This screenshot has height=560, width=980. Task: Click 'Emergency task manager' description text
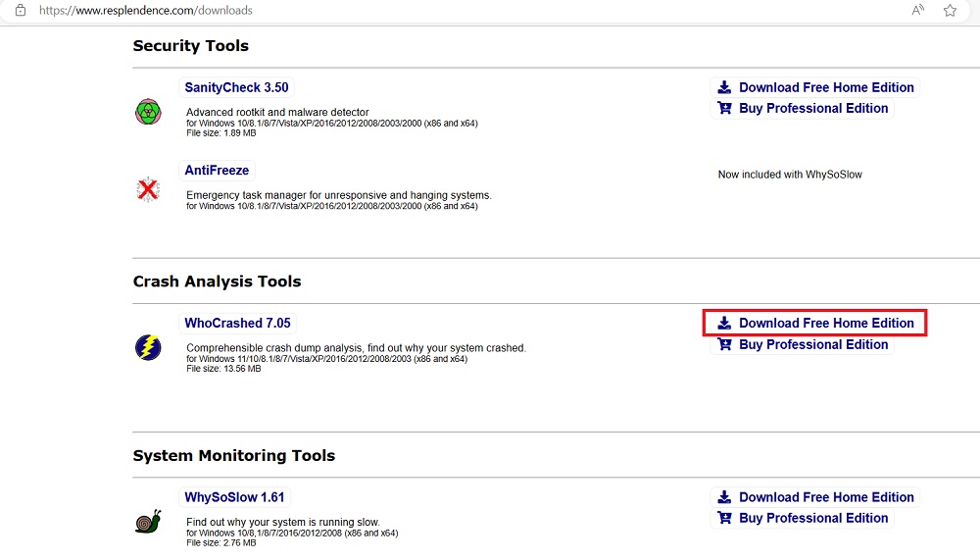339,195
